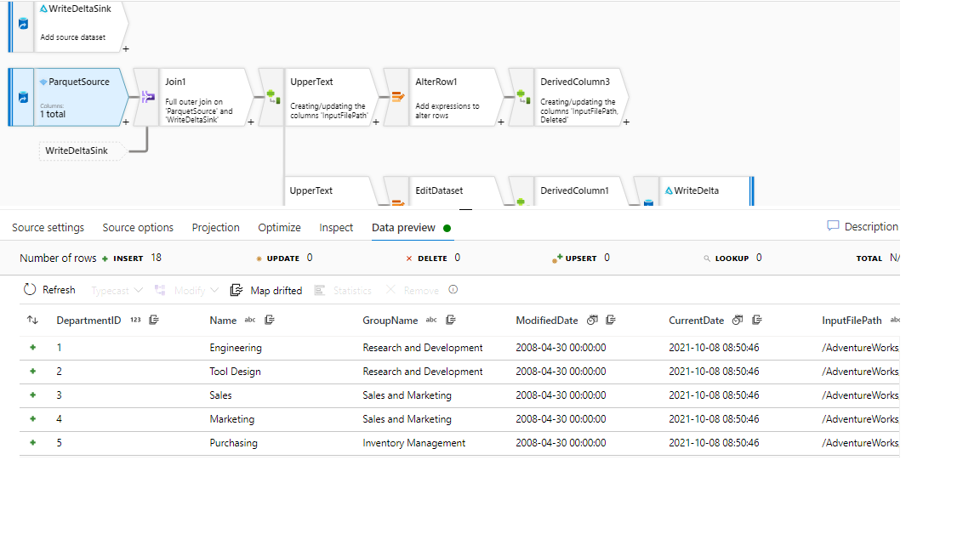Click the DerivedColumn3 derived column icon
Screen dimensions: 980x551
click(521, 97)
